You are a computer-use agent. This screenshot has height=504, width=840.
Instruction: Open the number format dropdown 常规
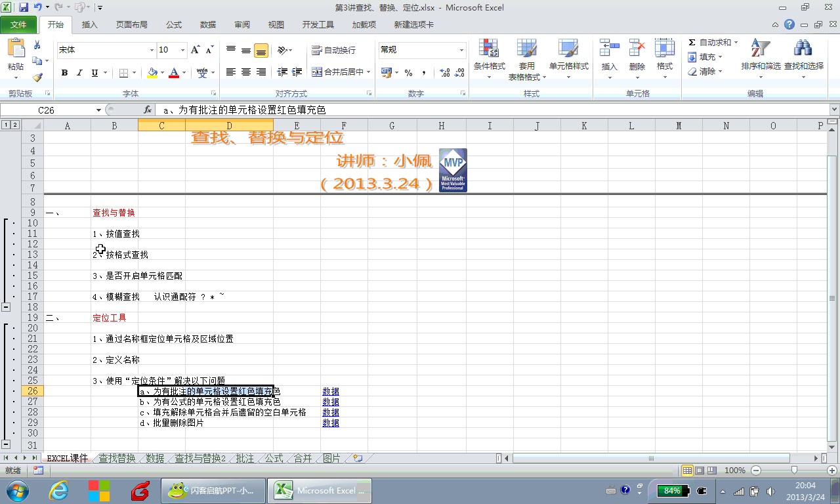click(461, 50)
